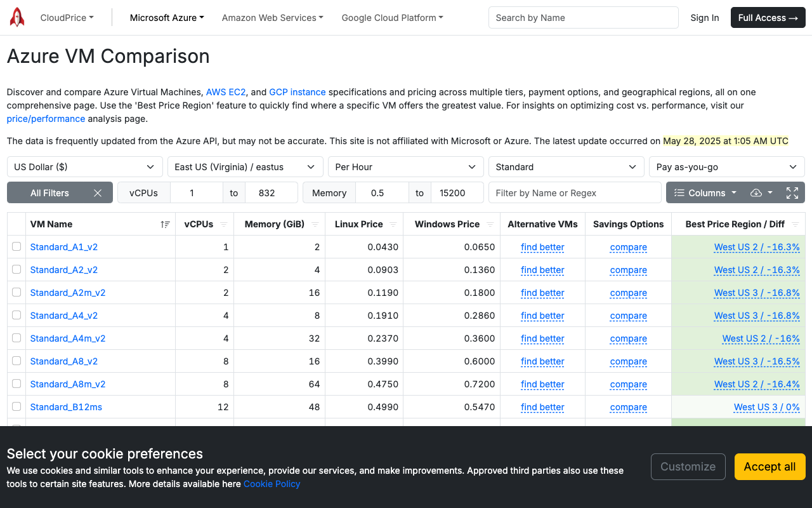Screen dimensions: 812x508
Task: Click compare for Standard_A2m_v2
Action: pyautogui.click(x=629, y=293)
